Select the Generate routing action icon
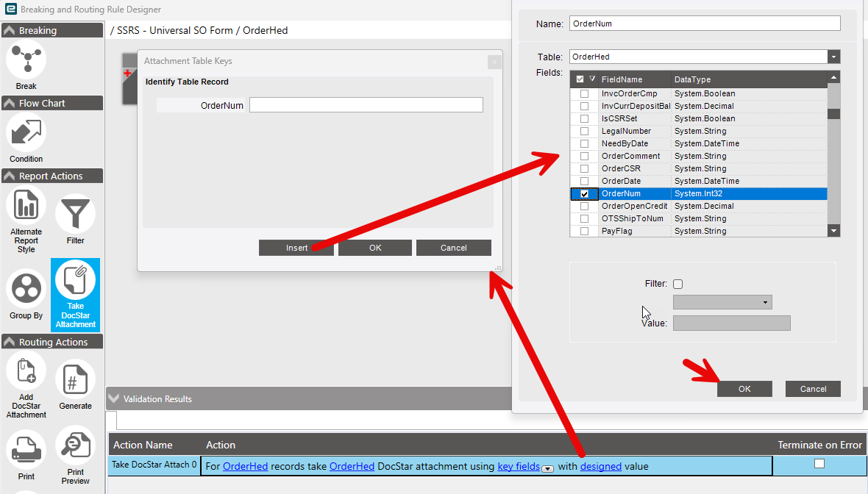 [x=75, y=379]
